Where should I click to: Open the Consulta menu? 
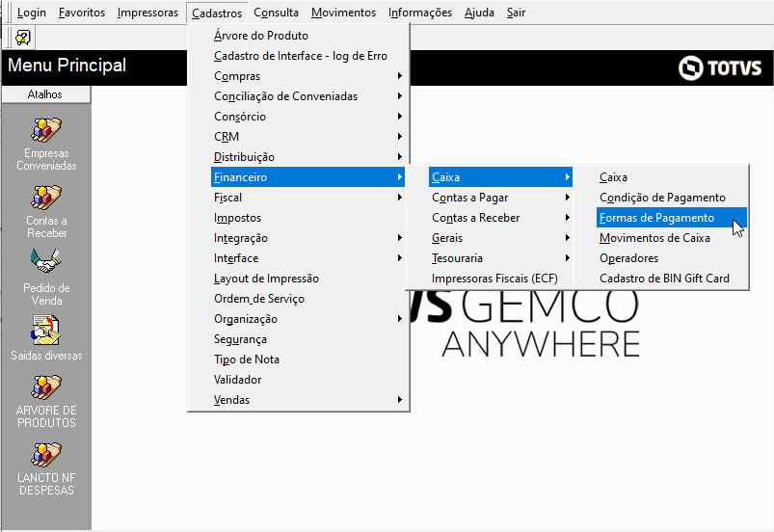(x=276, y=13)
